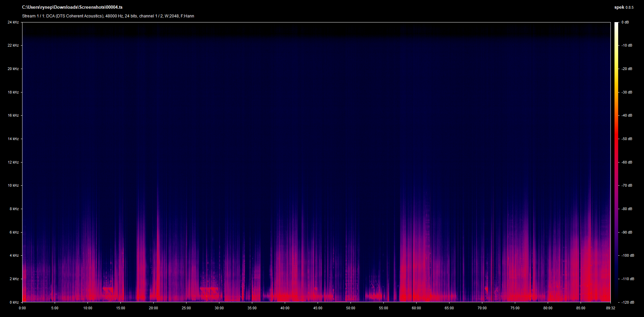Click the 0 kHz frequency axis label
Image resolution: width=644 pixels, height=317 pixels.
click(x=14, y=302)
